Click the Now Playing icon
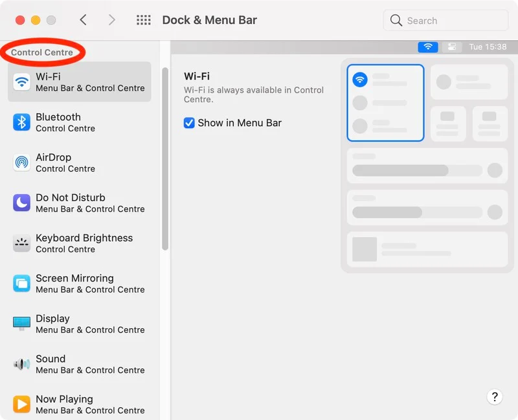This screenshot has height=420, width=518. (x=22, y=404)
